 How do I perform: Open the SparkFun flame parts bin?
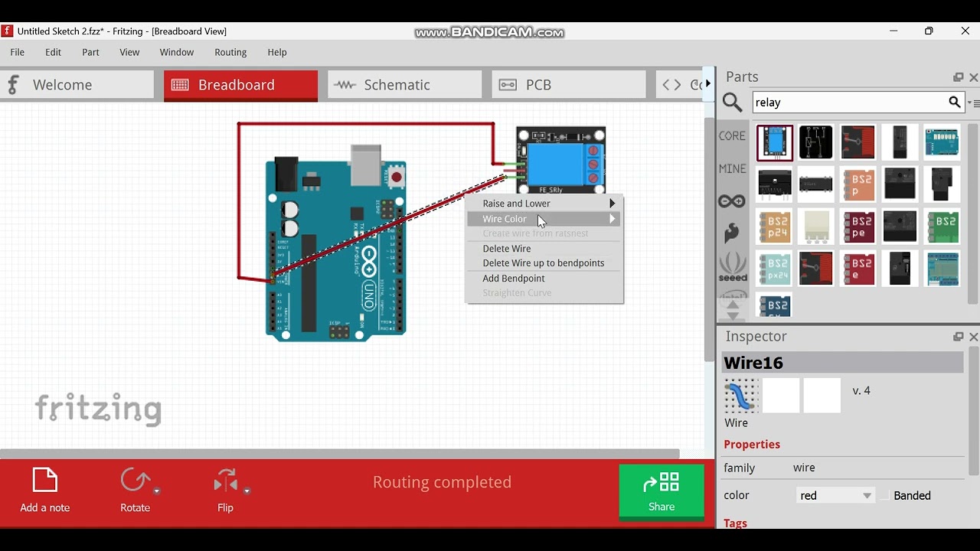pos(732,233)
